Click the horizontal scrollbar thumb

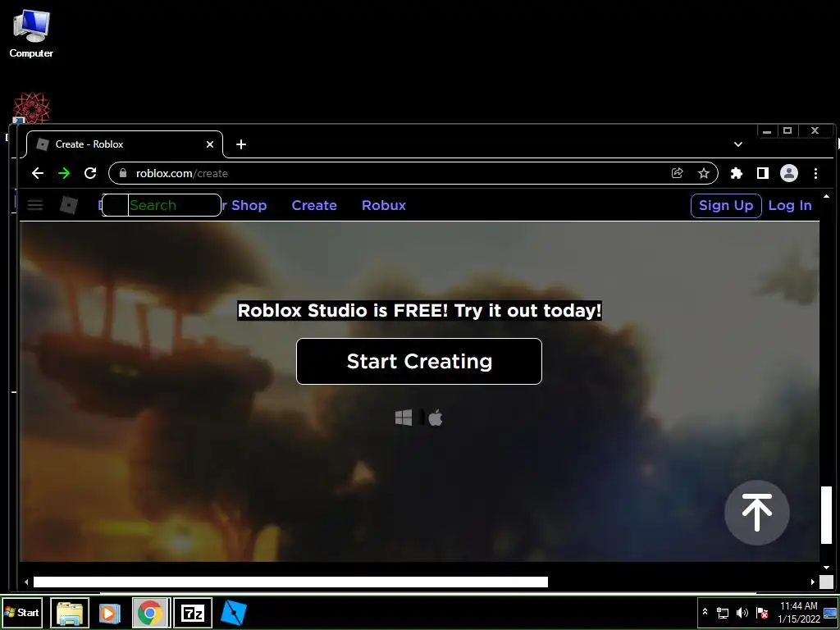tap(290, 582)
